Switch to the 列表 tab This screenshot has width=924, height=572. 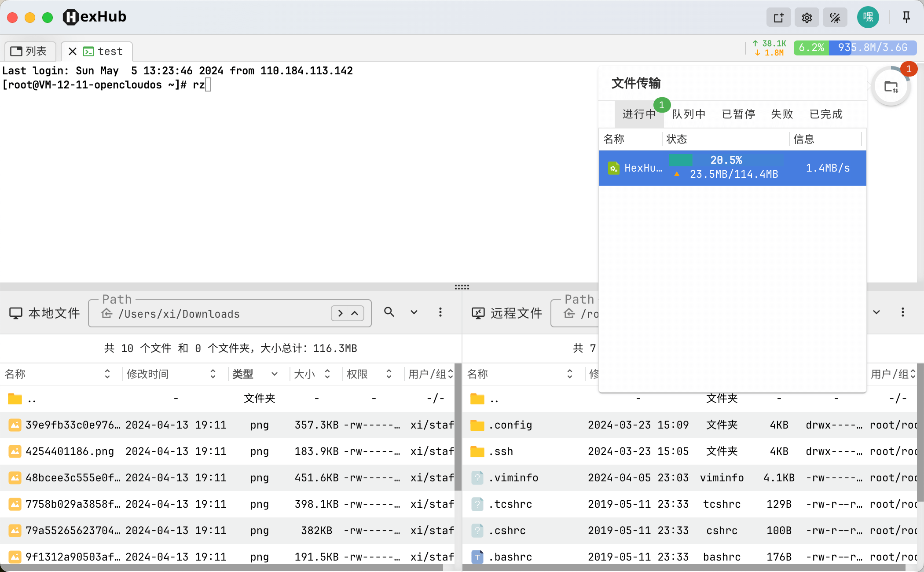click(x=30, y=51)
